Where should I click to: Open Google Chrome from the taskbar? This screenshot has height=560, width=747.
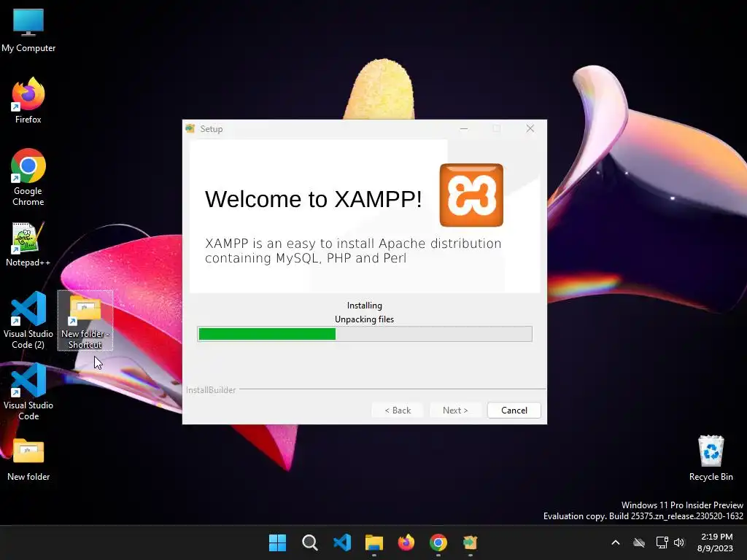[438, 542]
